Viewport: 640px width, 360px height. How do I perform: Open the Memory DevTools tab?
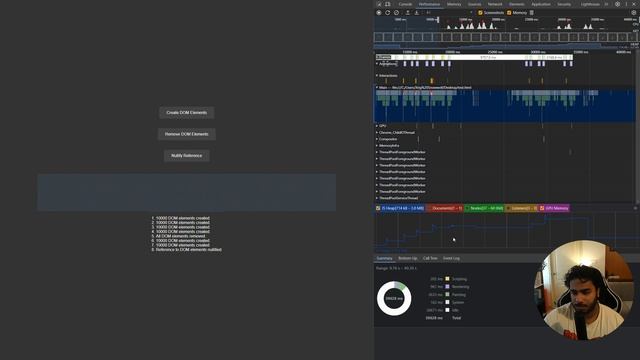pos(454,4)
